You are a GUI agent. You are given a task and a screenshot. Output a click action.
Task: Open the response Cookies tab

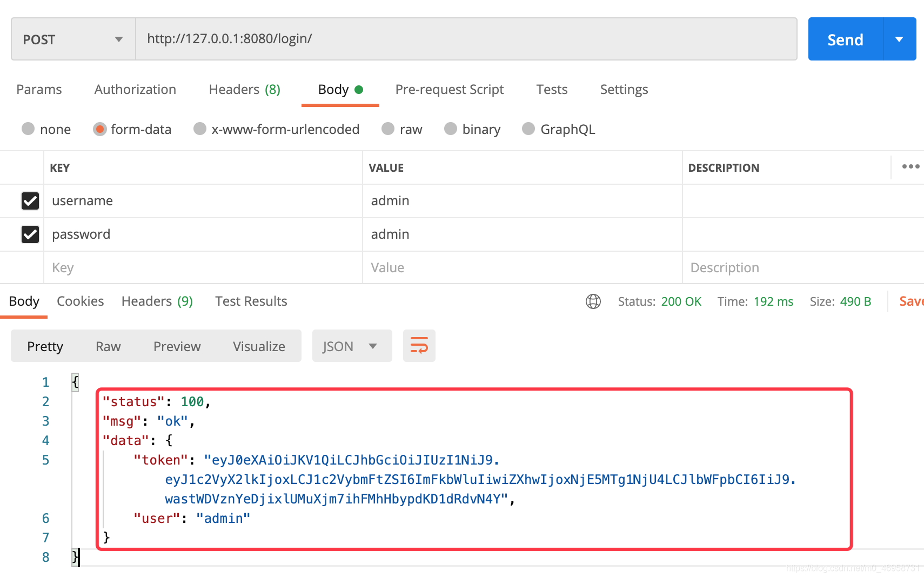point(80,301)
